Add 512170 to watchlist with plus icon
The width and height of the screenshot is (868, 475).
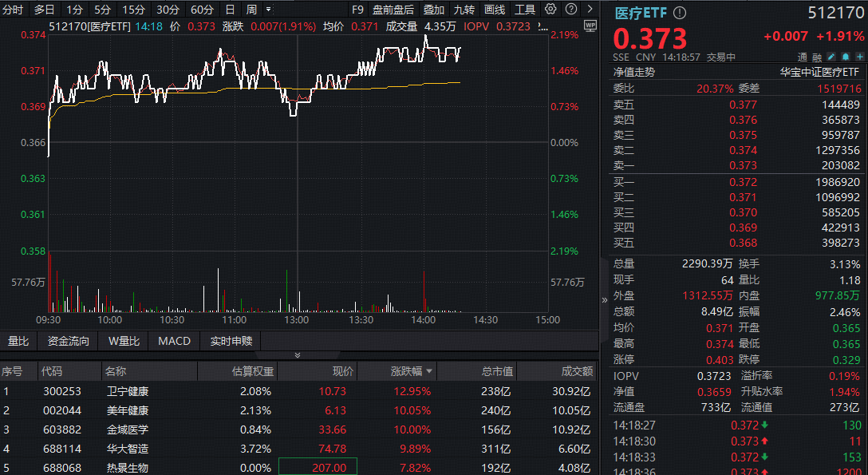coord(859,57)
